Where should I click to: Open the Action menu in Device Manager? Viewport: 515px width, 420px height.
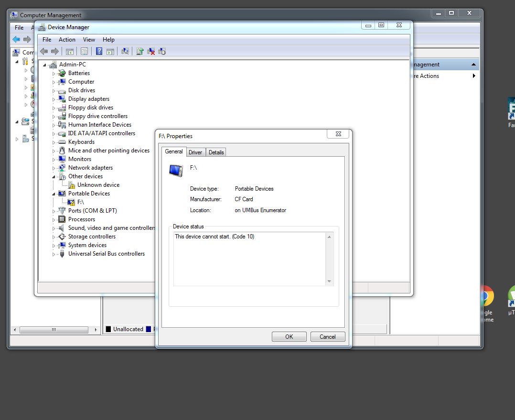tap(67, 40)
